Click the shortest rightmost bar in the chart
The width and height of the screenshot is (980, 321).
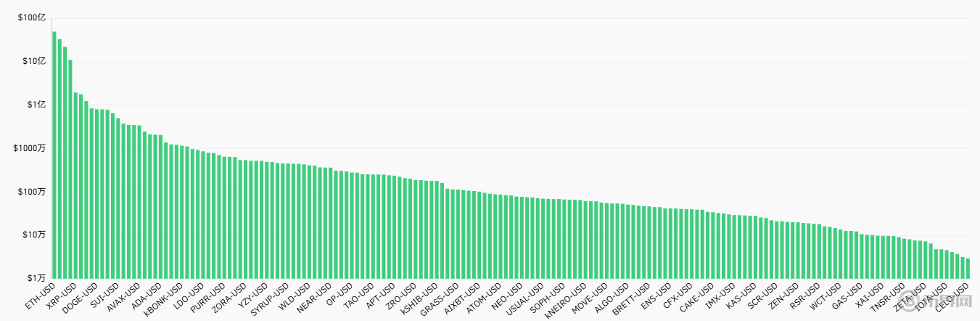click(x=968, y=268)
